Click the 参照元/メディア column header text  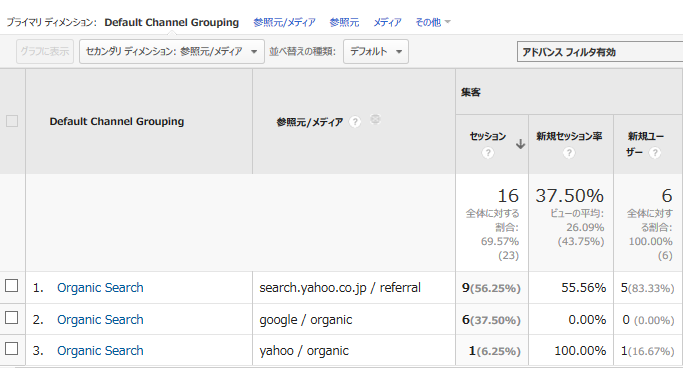[310, 122]
